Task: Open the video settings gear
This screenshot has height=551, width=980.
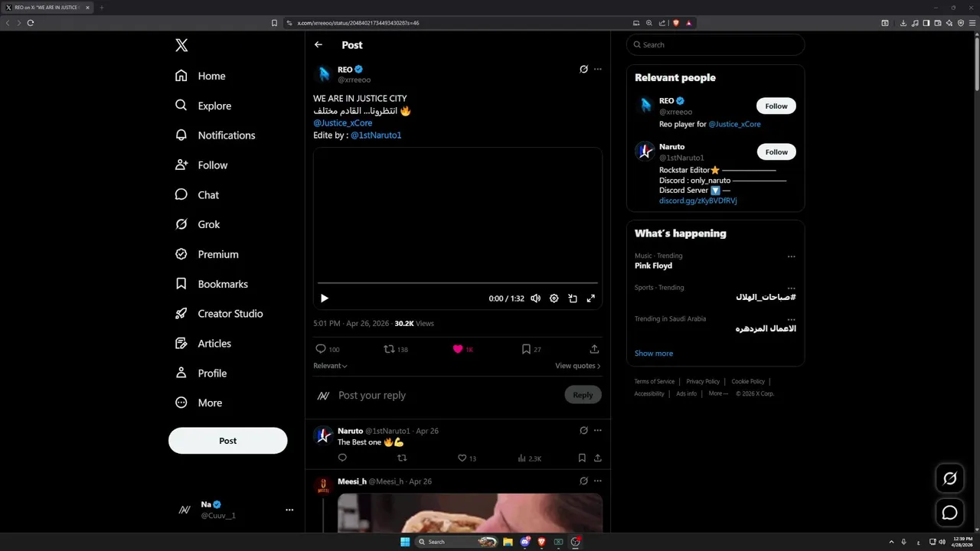Action: pos(554,298)
